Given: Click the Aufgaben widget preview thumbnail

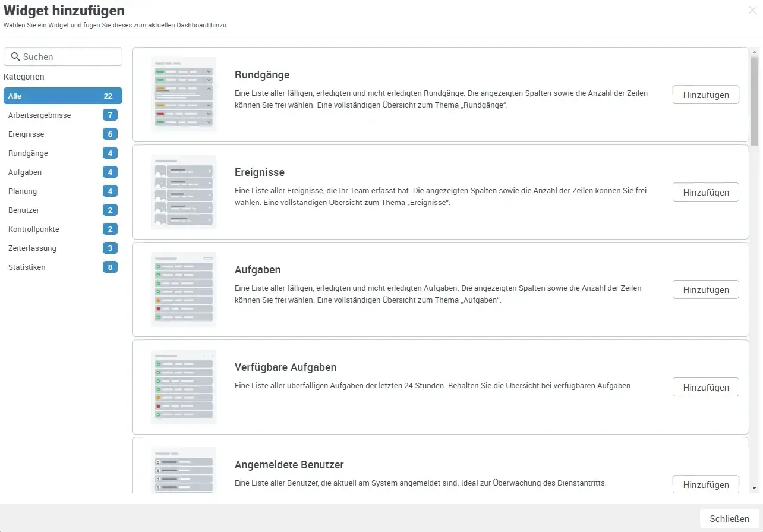Looking at the screenshot, I should (x=184, y=289).
